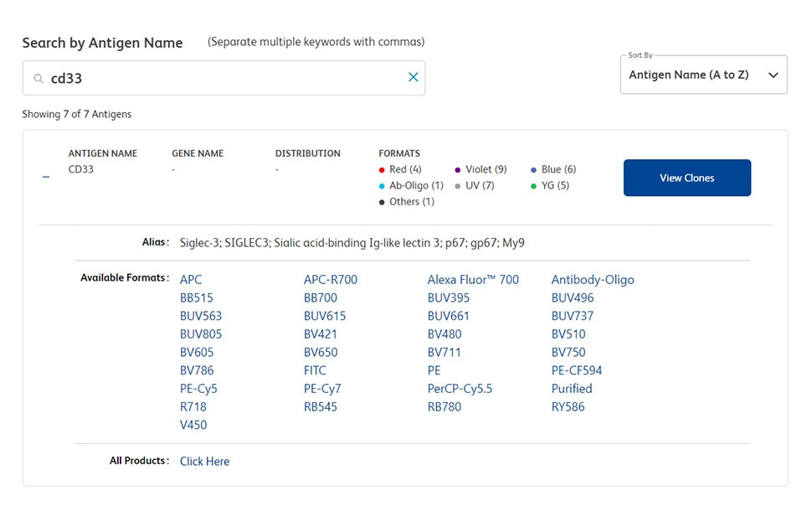
Task: Open the APC format link
Action: pos(191,280)
